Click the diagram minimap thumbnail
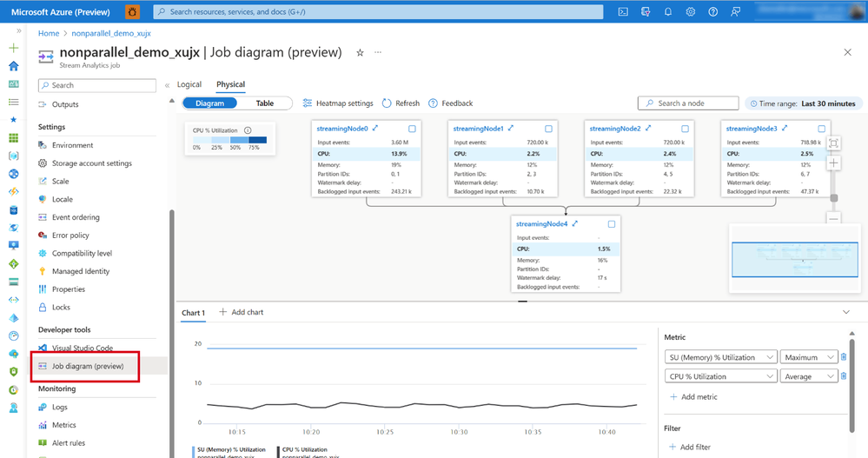 [794, 259]
